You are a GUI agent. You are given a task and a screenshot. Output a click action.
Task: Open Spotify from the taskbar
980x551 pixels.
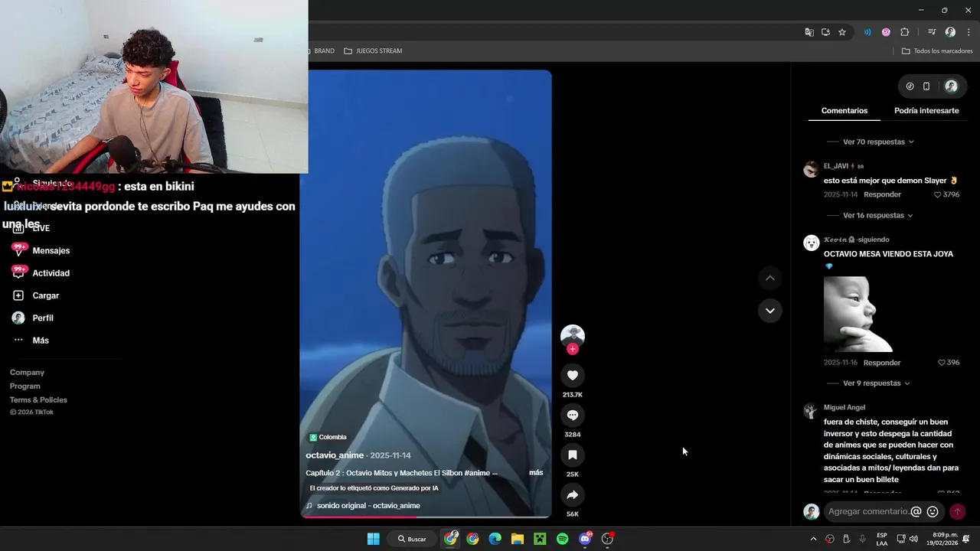tap(562, 539)
